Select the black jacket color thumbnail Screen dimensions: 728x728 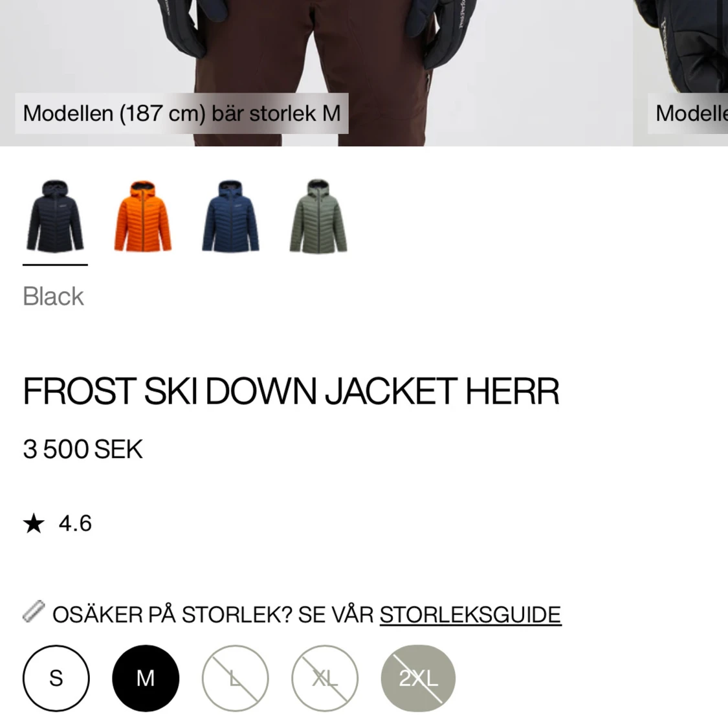(x=55, y=216)
